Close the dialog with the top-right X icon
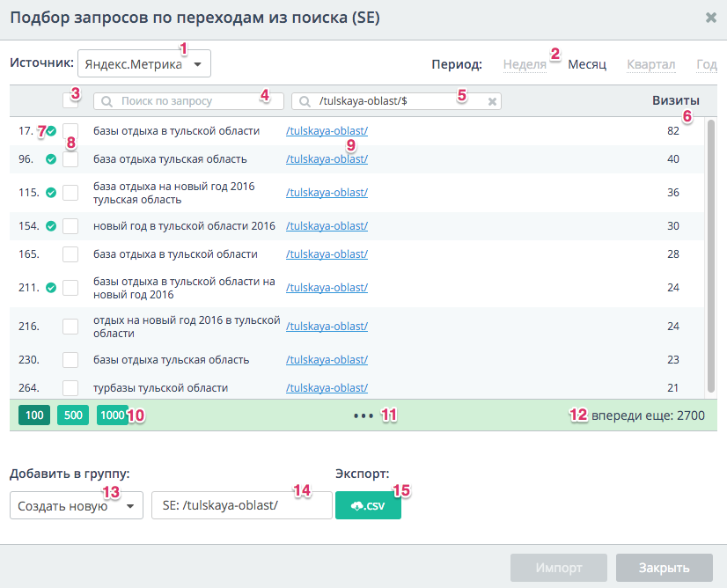 point(710,18)
